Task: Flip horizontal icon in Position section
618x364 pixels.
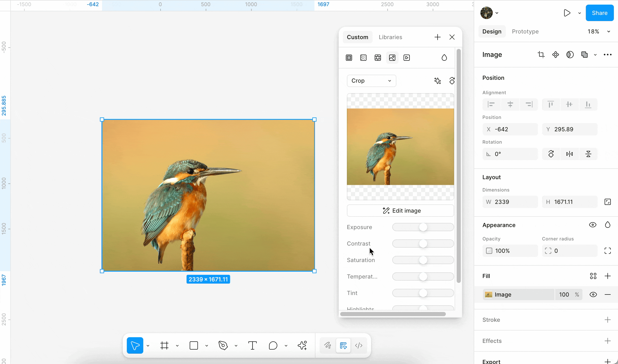Action: pyautogui.click(x=570, y=154)
